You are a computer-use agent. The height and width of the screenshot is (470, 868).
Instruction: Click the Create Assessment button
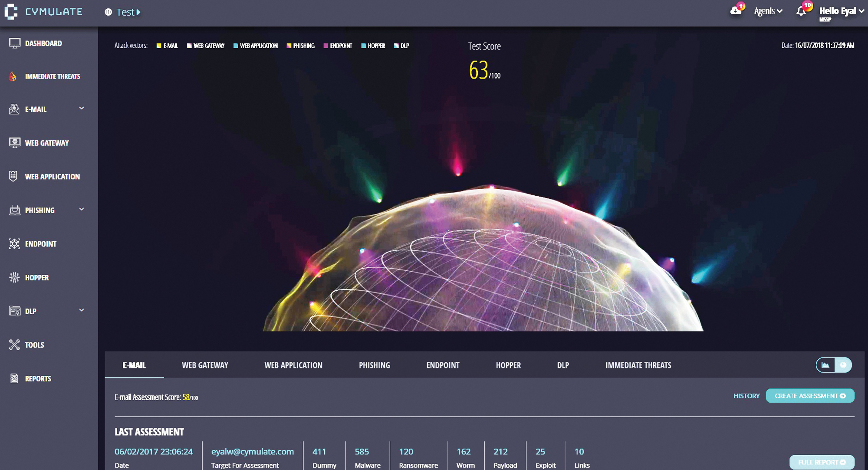click(810, 396)
